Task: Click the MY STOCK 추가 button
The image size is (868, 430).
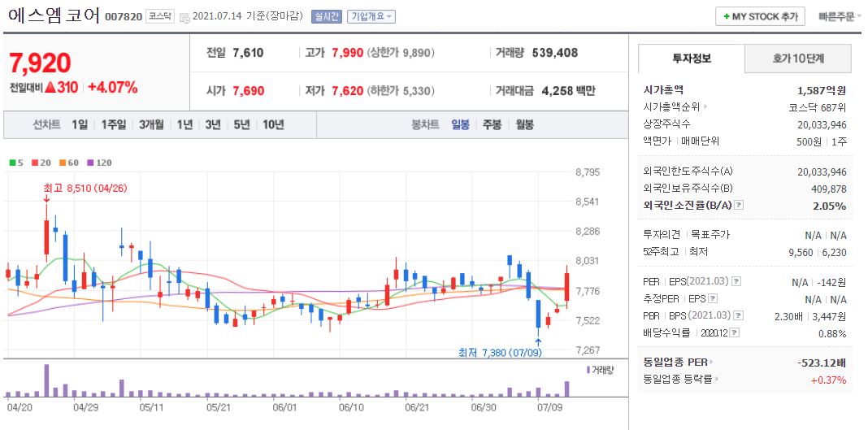Action: coord(759,16)
